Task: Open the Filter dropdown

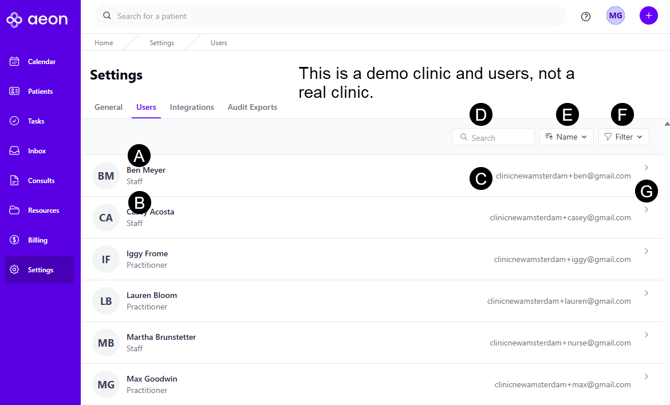Action: (623, 137)
